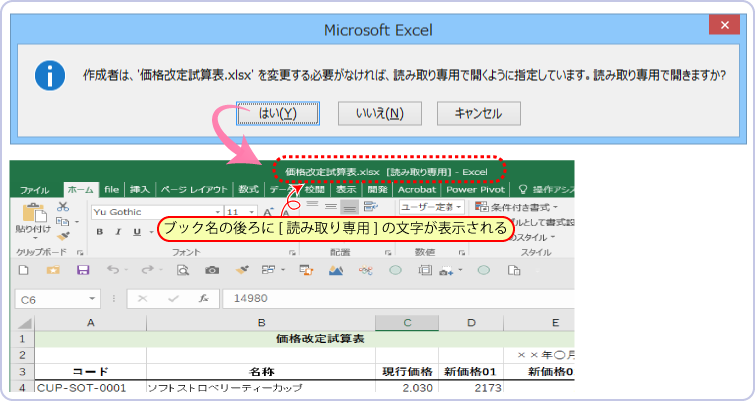Toggle middle vertical alignment
The height and width of the screenshot is (401, 755).
tap(331, 206)
